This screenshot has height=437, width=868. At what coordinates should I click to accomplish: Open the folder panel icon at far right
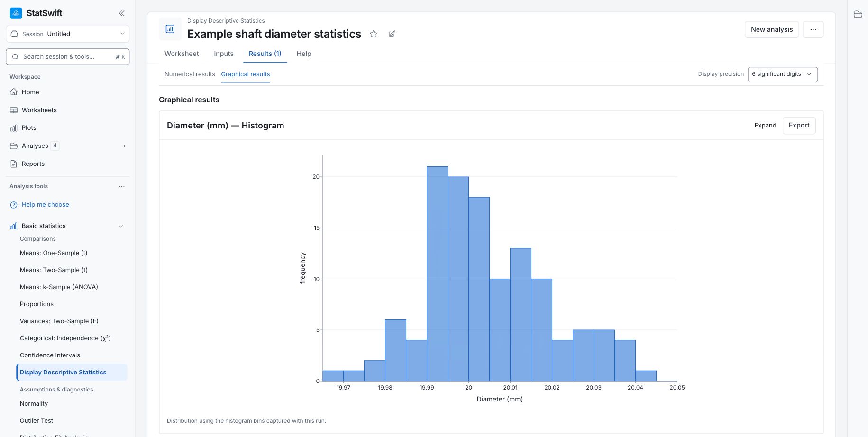point(858,14)
